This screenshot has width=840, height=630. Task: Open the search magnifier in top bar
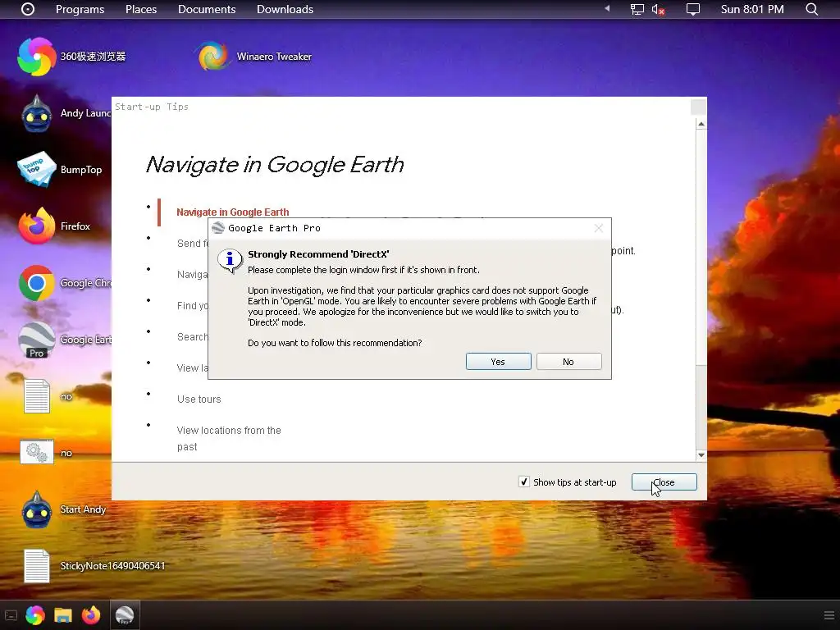[812, 9]
